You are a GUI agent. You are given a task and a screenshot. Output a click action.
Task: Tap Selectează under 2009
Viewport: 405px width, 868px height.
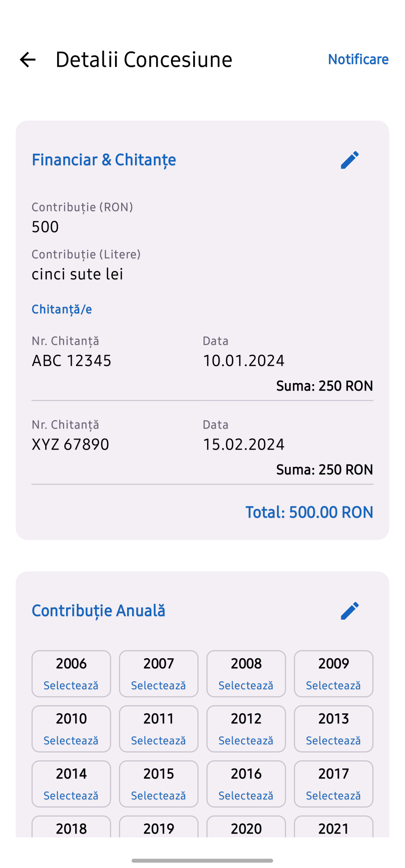333,685
